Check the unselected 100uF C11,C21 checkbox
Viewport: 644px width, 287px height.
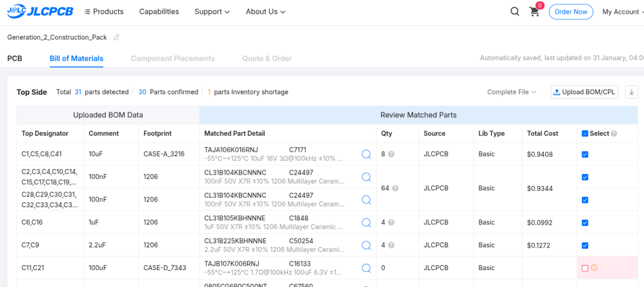click(x=585, y=268)
